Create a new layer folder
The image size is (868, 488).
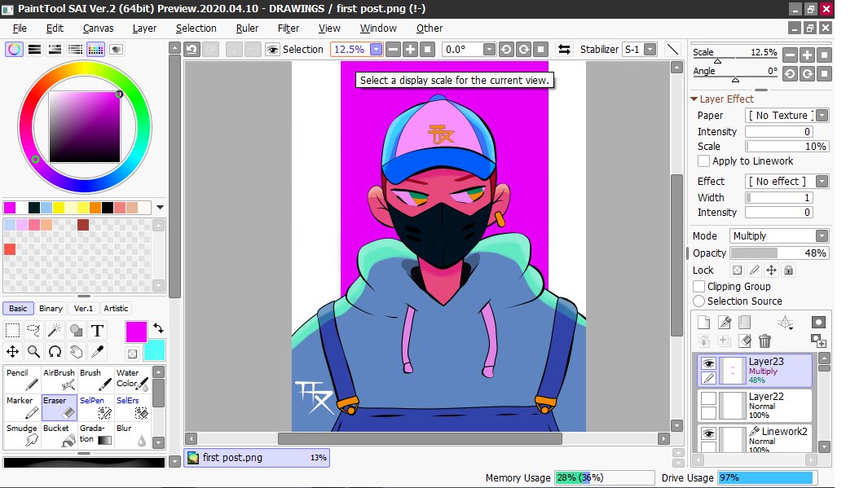coord(745,323)
